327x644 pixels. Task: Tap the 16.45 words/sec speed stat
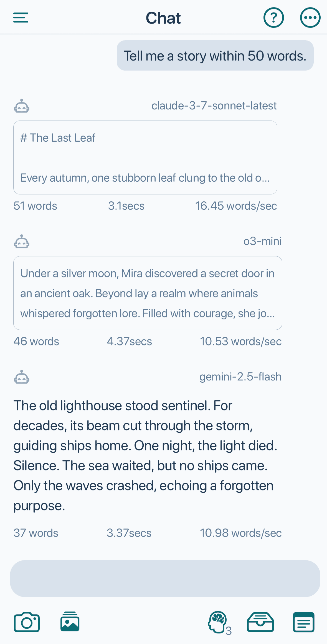click(236, 206)
